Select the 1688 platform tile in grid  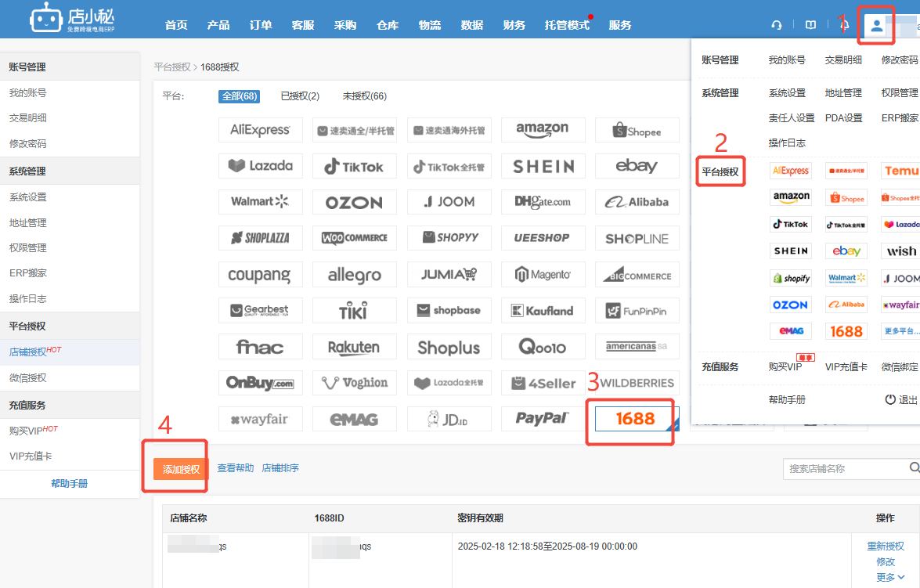click(637, 419)
